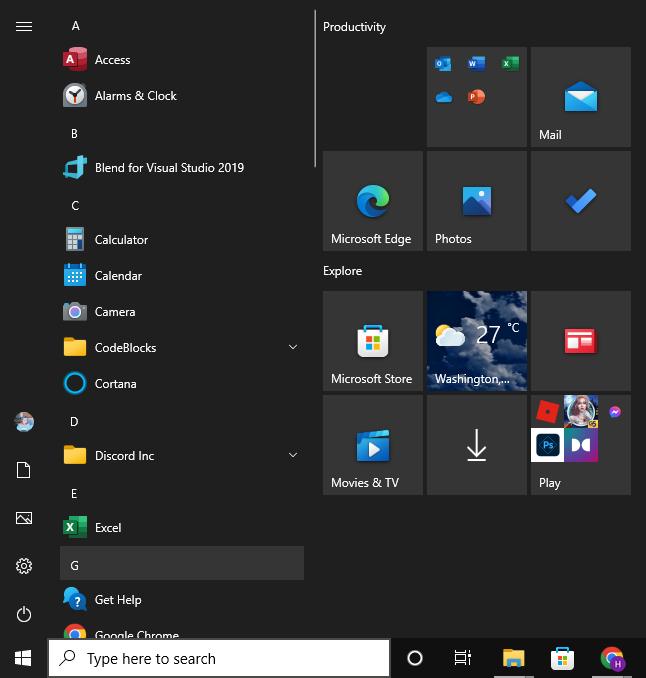Open the Calendar app
Image resolution: width=646 pixels, height=678 pixels.
click(x=182, y=275)
